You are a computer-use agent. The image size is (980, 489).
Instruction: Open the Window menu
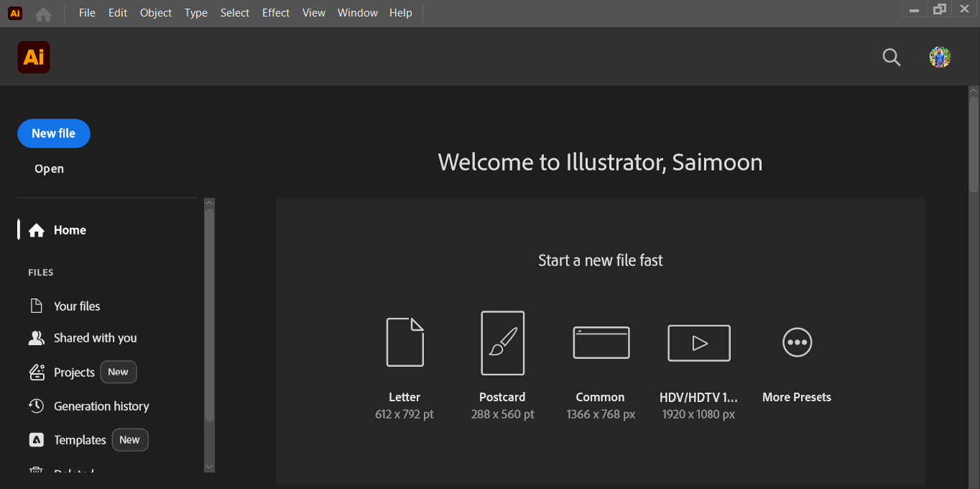pos(358,13)
